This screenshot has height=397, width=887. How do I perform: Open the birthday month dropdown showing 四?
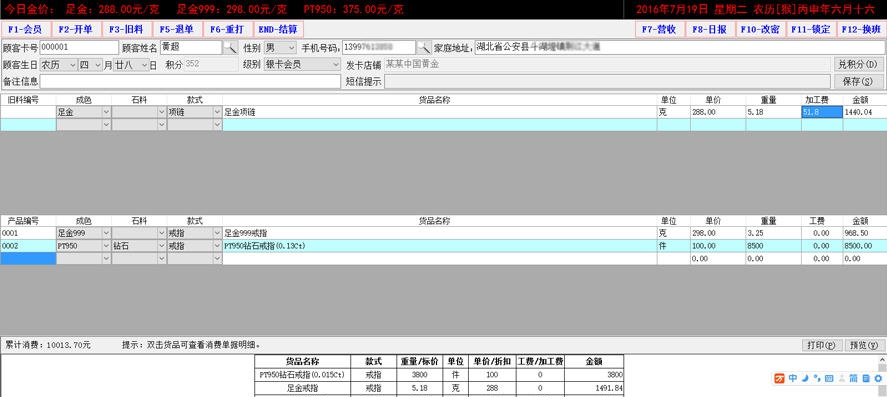[x=90, y=65]
